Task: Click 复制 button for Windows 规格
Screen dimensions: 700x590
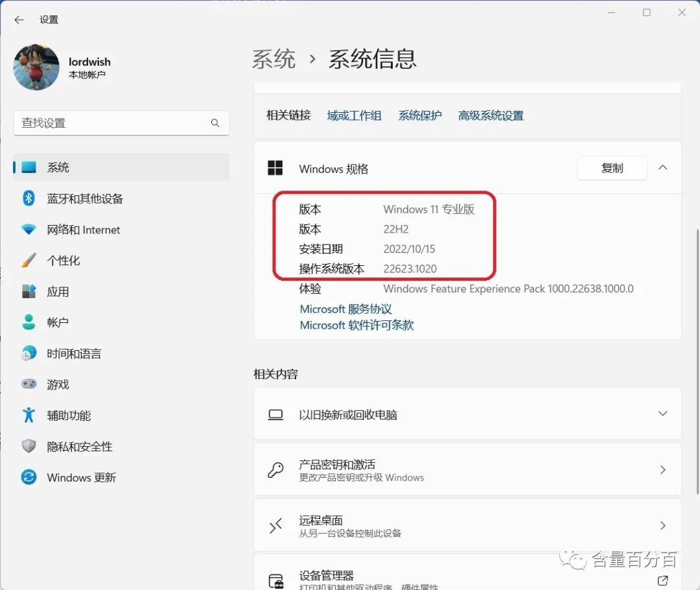Action: click(612, 168)
